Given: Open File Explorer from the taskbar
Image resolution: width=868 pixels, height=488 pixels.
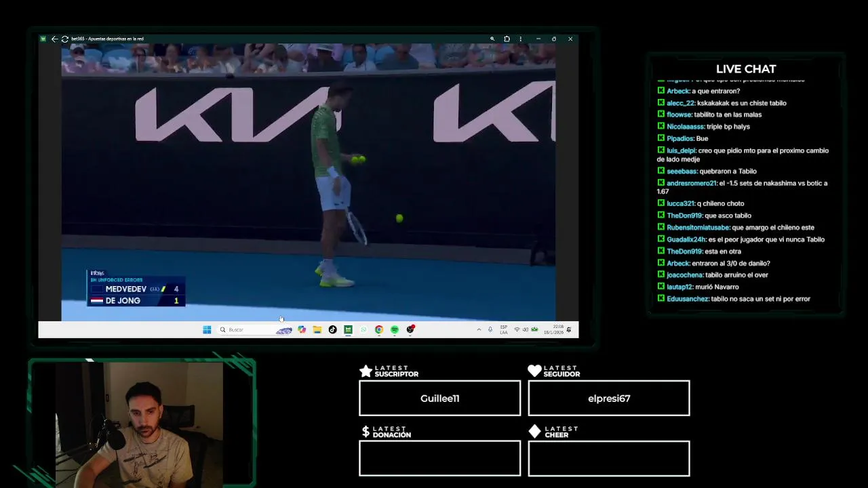Looking at the screenshot, I should coord(317,329).
